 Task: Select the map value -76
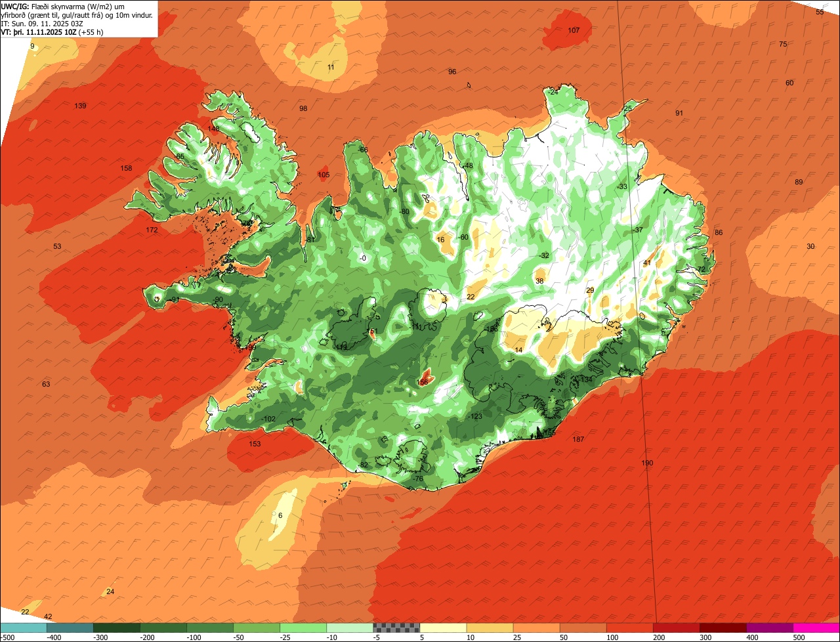419,479
